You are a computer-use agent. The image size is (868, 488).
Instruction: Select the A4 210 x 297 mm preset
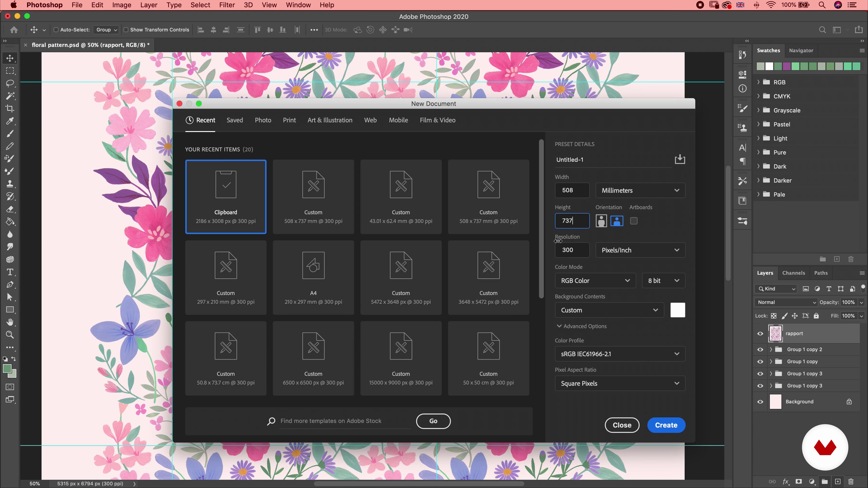tap(313, 277)
